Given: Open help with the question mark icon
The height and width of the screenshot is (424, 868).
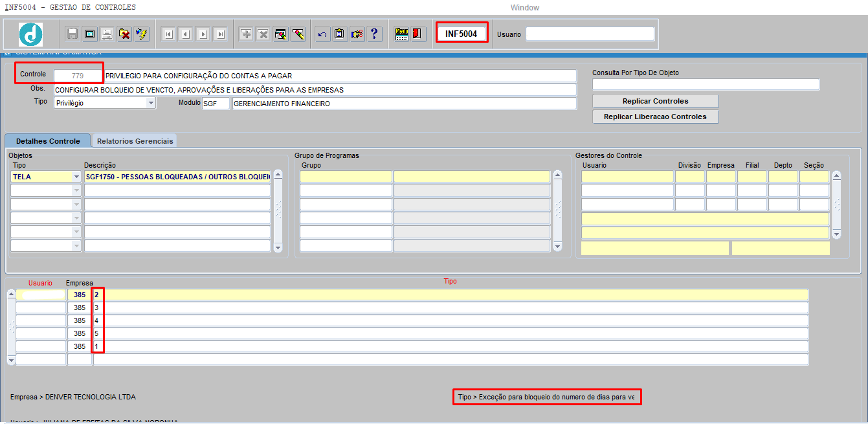Looking at the screenshot, I should pos(375,34).
